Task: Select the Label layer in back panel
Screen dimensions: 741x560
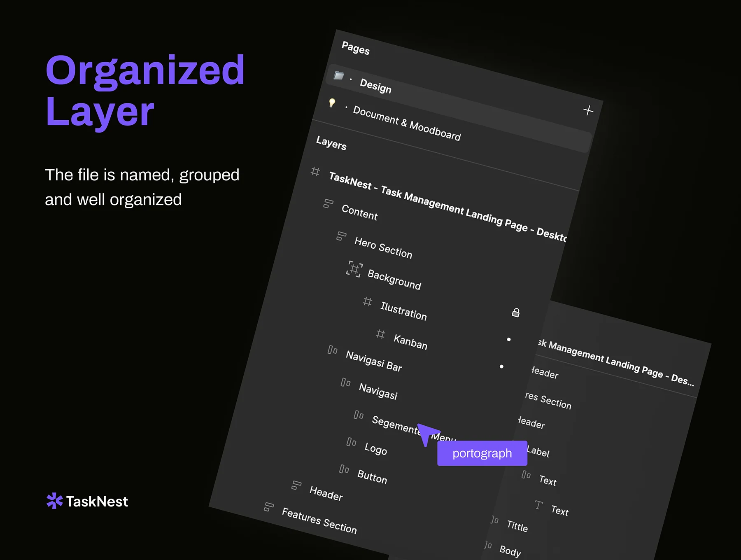Action: coord(538,452)
